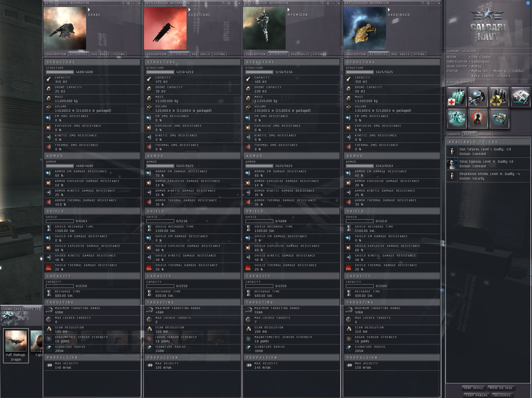This screenshot has width=532, height=398.
Task: Click the blue info icon above Caldari Navy
Action: coord(528,3)
